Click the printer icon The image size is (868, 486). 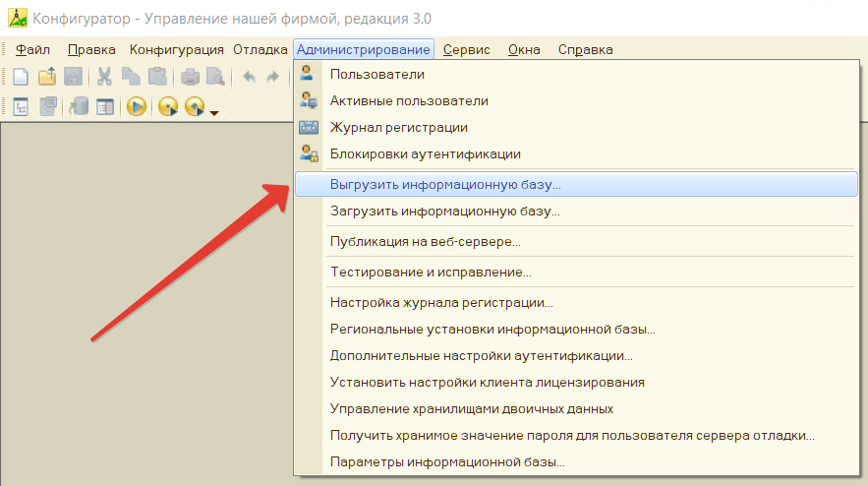[190, 77]
